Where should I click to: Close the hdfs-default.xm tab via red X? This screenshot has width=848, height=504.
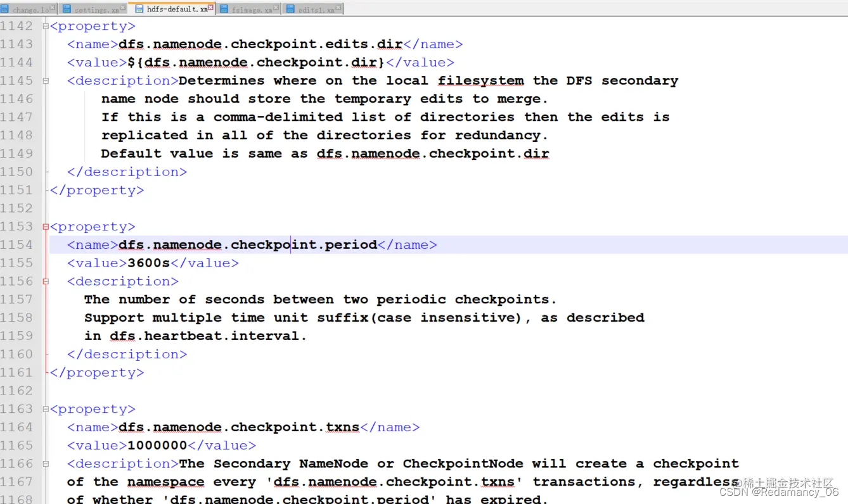[211, 8]
